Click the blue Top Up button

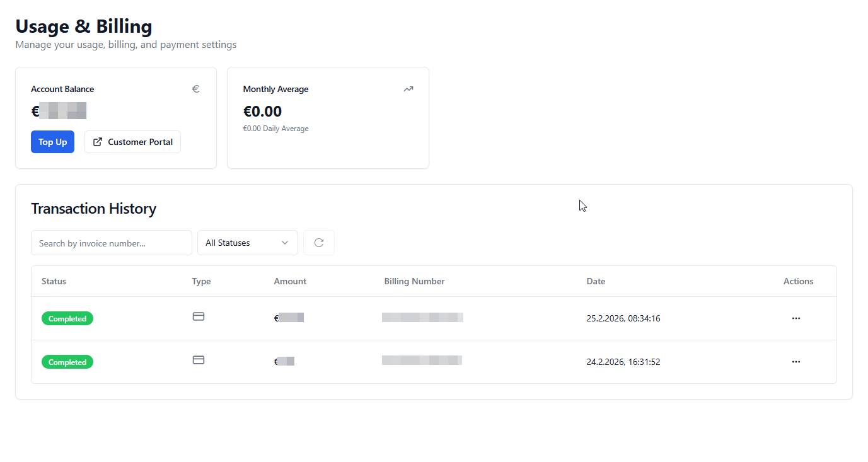click(52, 142)
